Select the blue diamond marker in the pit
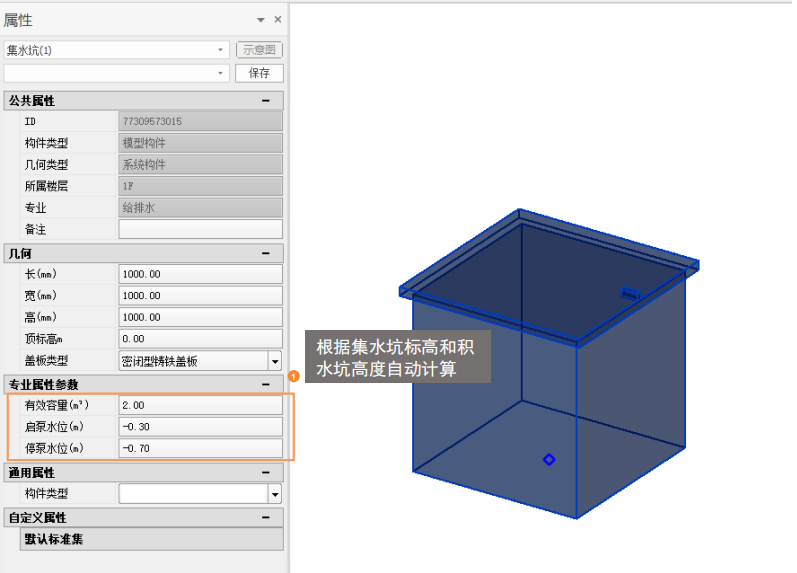 coord(549,459)
